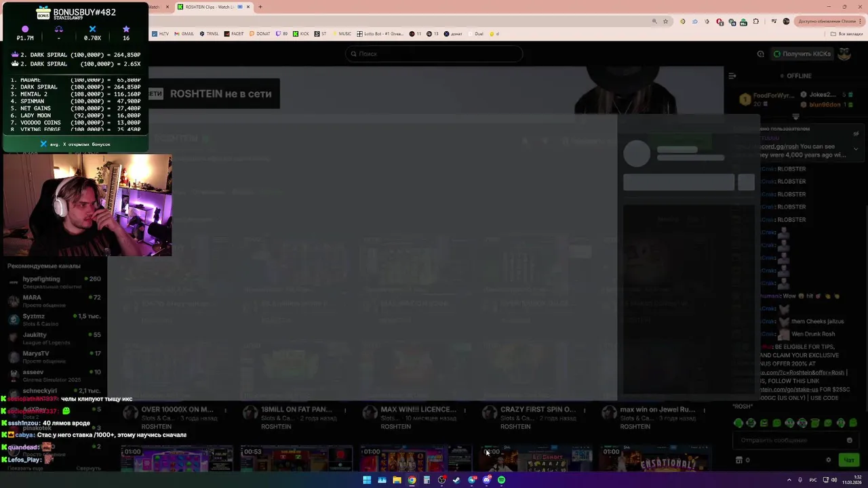Open the DONAT bookmark
The height and width of the screenshot is (488, 868).
click(260, 33)
